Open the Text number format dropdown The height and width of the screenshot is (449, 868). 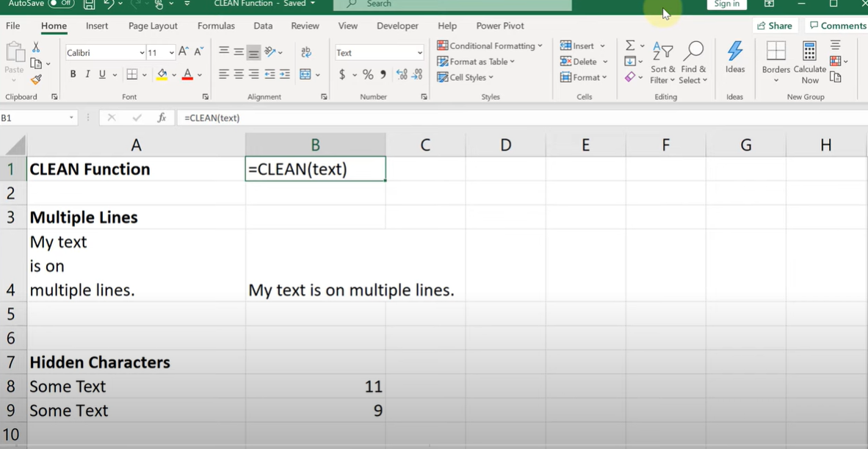(x=419, y=53)
